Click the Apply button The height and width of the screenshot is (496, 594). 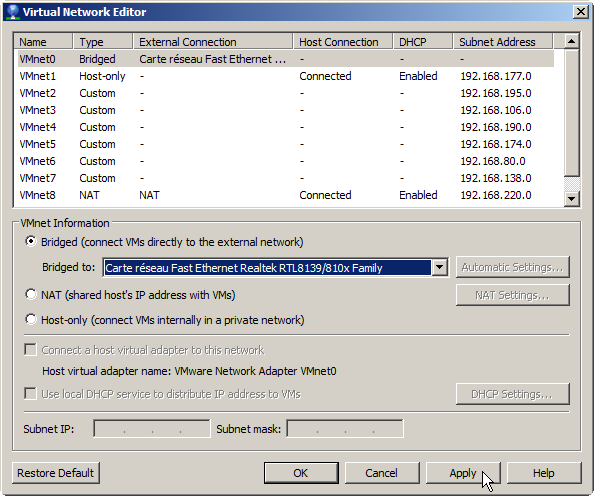[463, 473]
